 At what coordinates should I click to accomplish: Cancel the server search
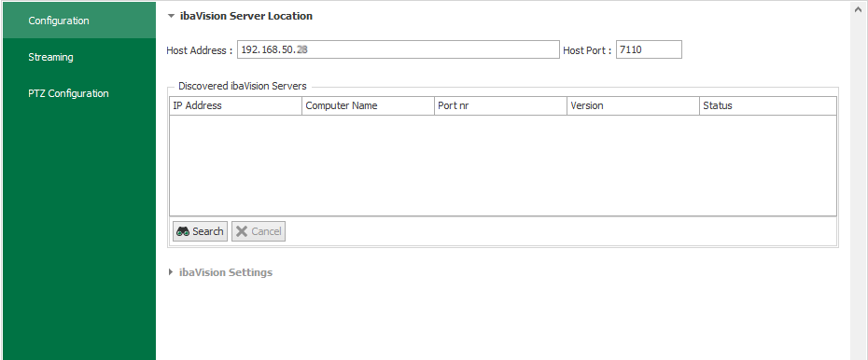[x=259, y=231]
